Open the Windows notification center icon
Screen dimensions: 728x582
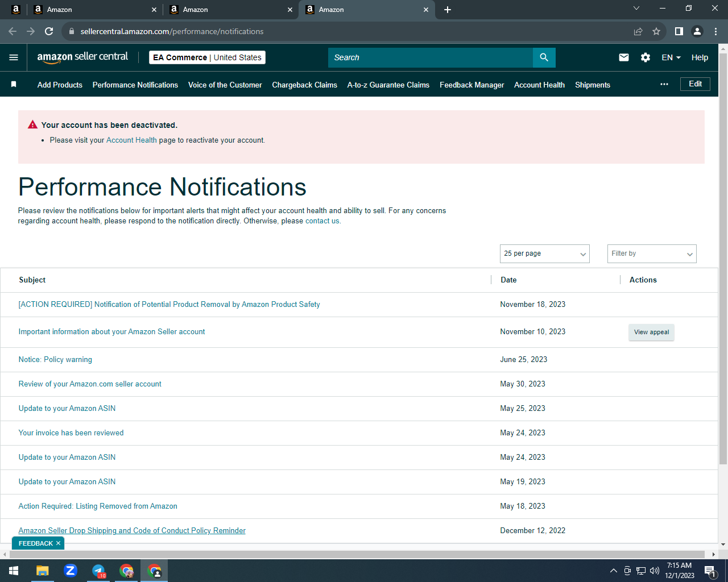(x=710, y=571)
